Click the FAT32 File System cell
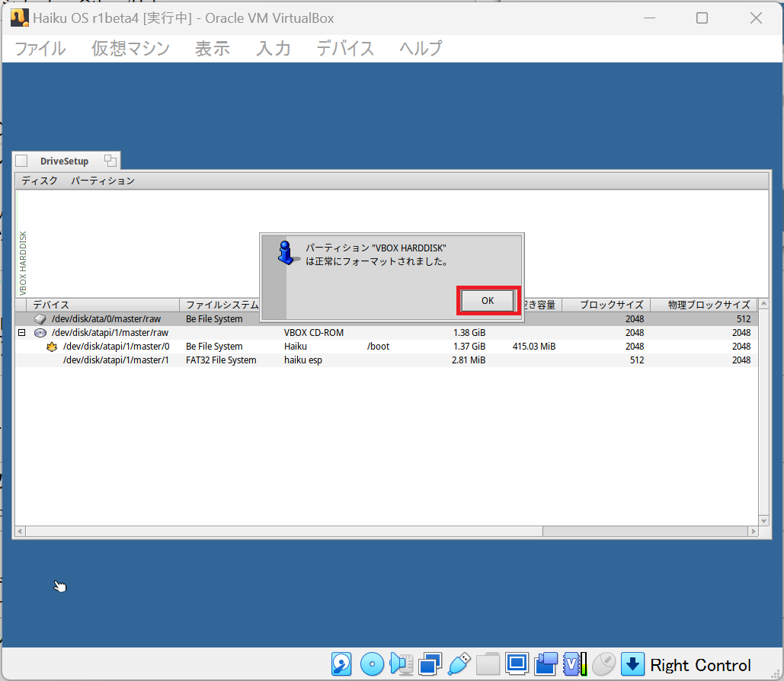784x681 pixels. point(221,360)
